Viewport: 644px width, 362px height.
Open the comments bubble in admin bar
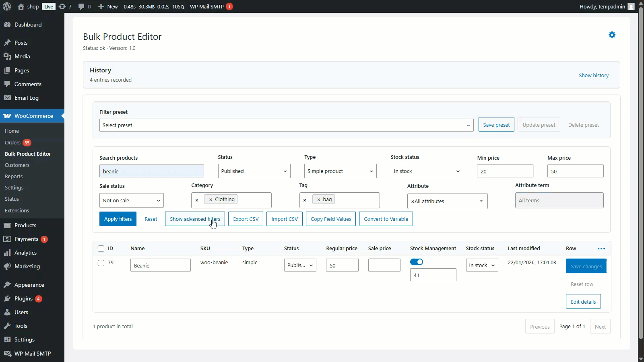(x=84, y=6)
